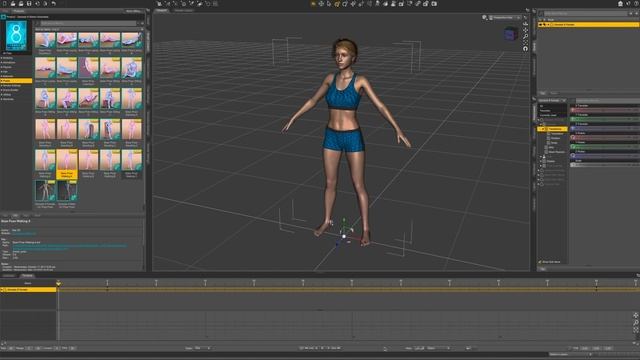Viewport: 640px width, 360px height.
Task: Click the reset view circular icon
Action: click(525, 49)
